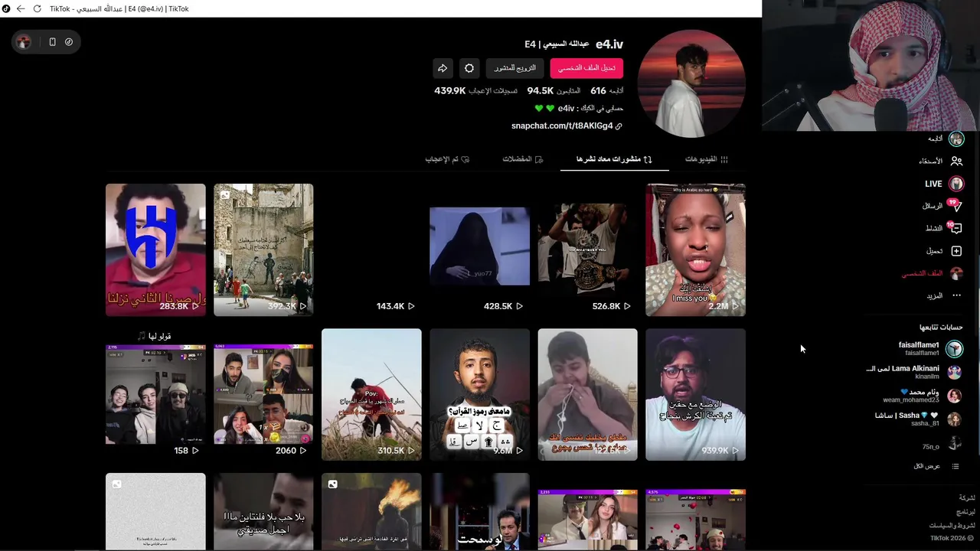Open video with 392.3K views
980x551 pixels.
pos(263,249)
